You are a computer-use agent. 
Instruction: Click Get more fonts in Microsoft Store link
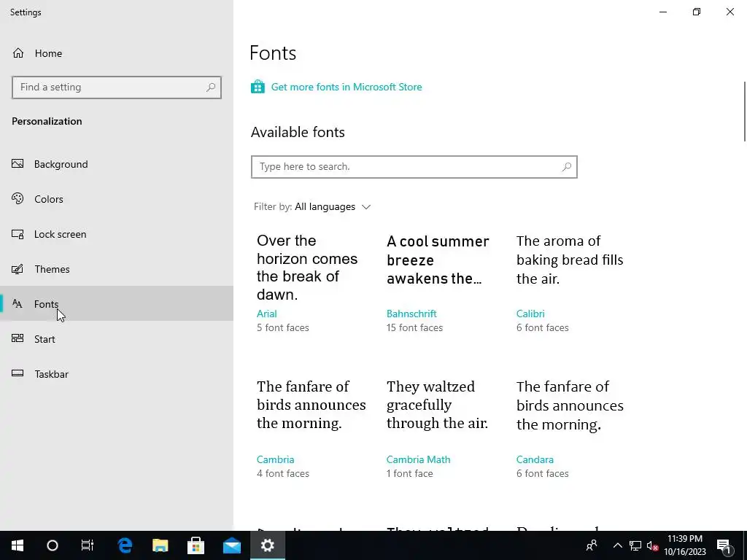click(x=347, y=87)
